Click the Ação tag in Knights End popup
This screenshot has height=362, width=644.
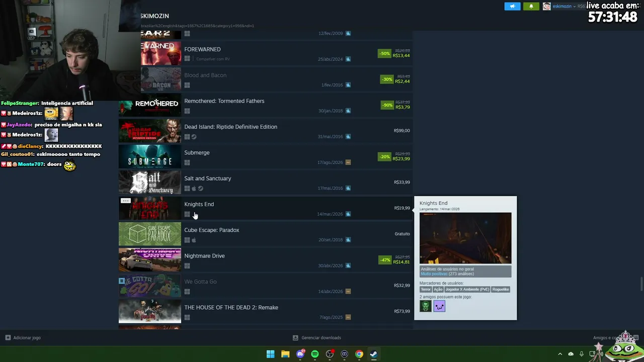point(438,290)
